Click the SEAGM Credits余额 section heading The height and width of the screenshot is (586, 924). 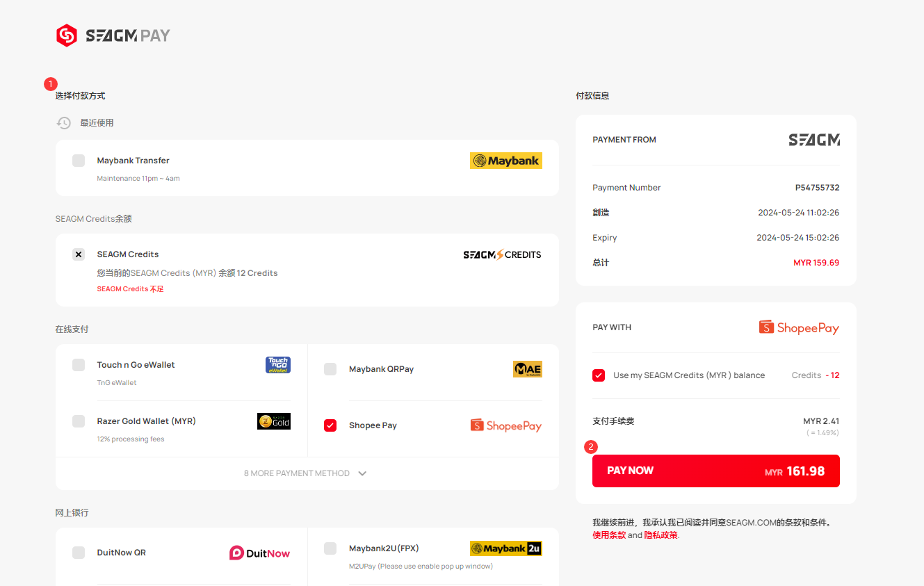(94, 219)
